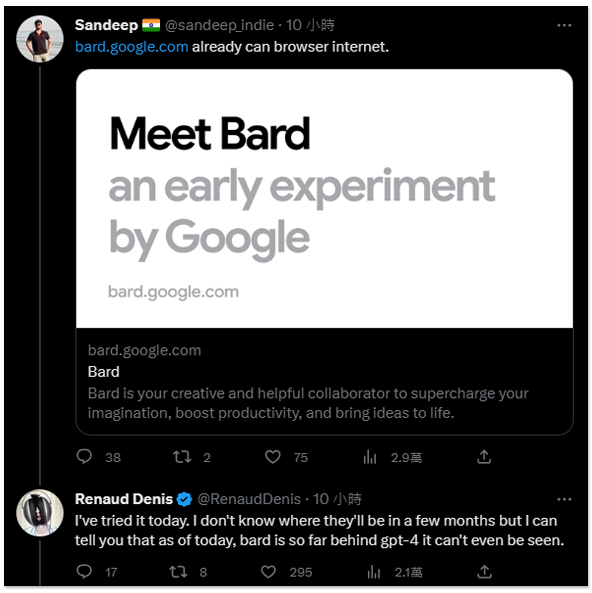Reply to Sandeep's tweet
592x593 pixels.
84,456
